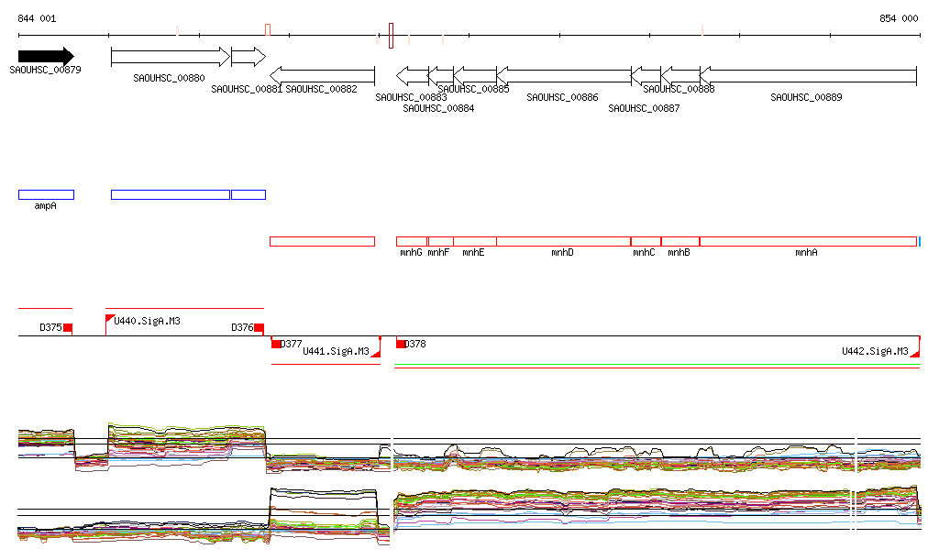Click the SAOUHSC_00883 gene arrow
Viewport: 939px width, 560px height.
coord(412,76)
